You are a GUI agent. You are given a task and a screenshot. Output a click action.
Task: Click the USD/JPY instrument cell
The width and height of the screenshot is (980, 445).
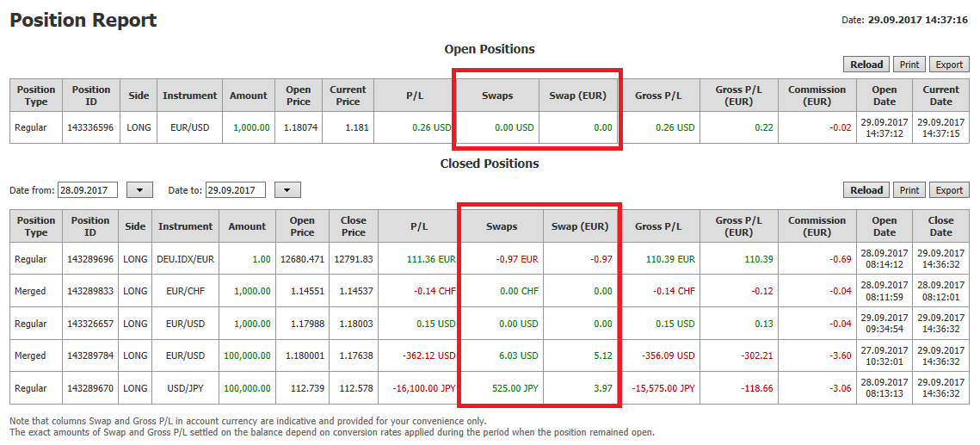point(185,388)
